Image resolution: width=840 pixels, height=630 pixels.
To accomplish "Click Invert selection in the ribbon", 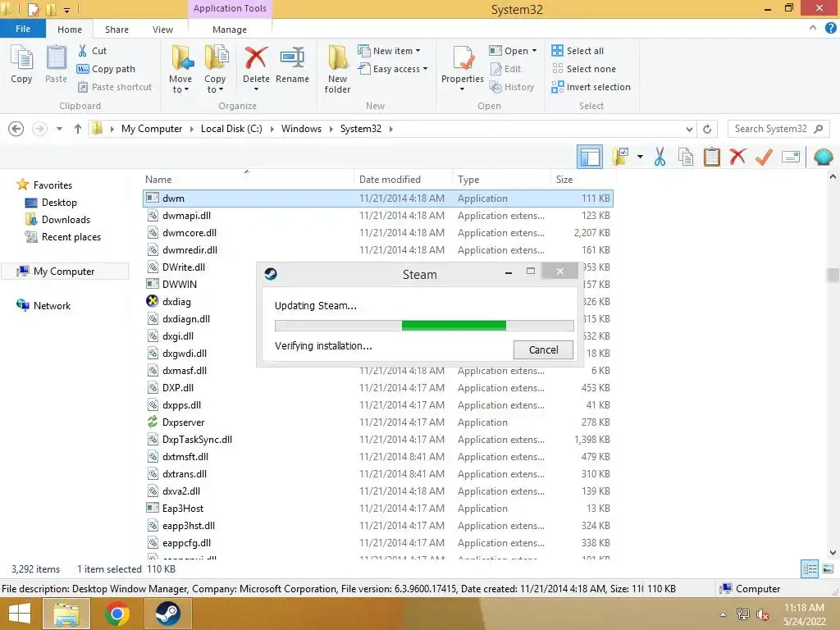I will click(591, 87).
